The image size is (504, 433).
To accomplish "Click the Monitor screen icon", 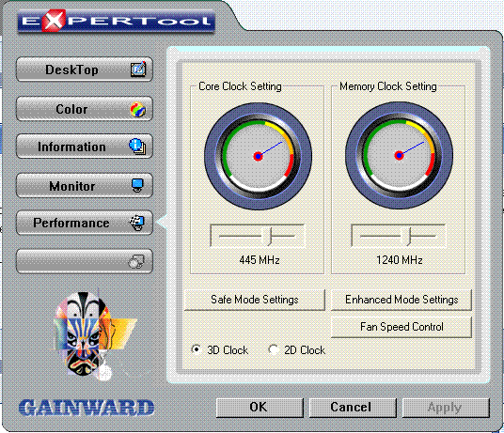I will [137, 185].
